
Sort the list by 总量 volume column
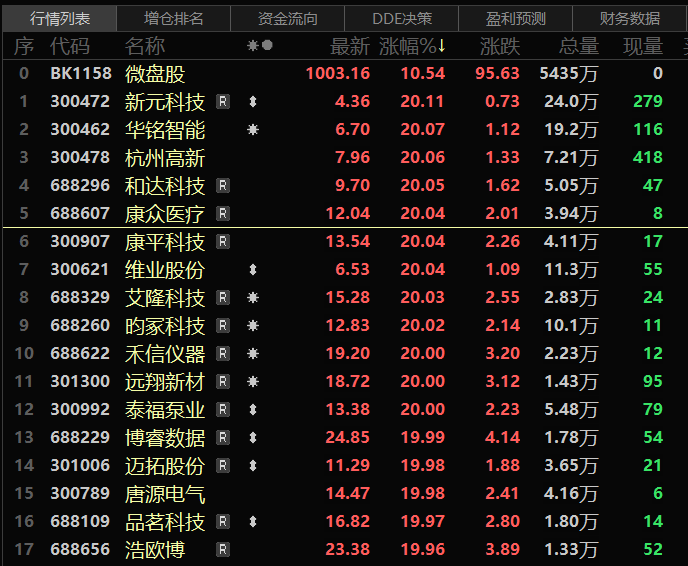point(578,46)
